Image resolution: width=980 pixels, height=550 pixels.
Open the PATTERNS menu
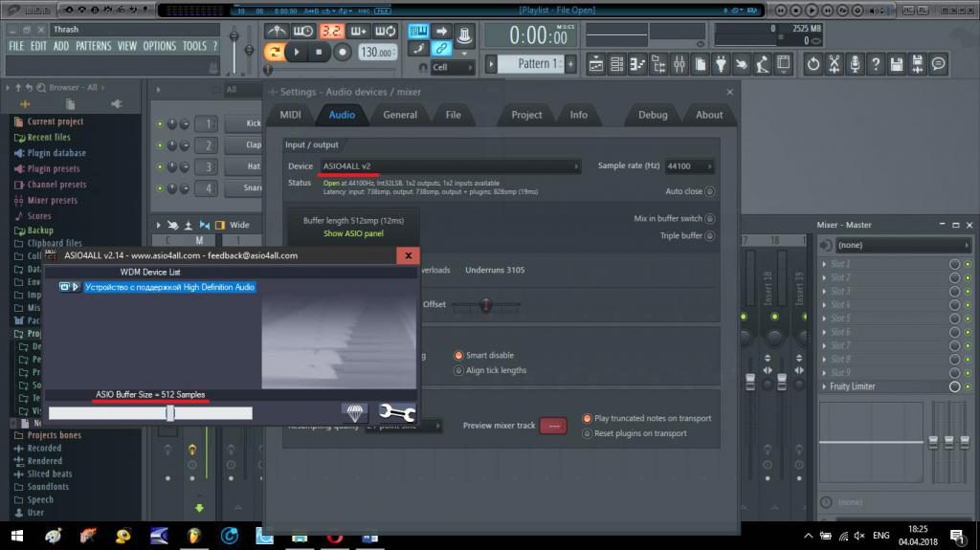(94, 46)
